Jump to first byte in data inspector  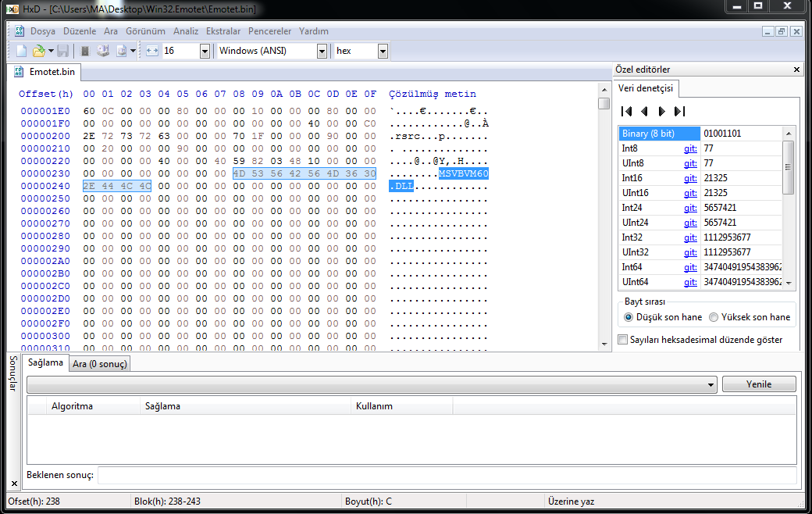tap(627, 111)
